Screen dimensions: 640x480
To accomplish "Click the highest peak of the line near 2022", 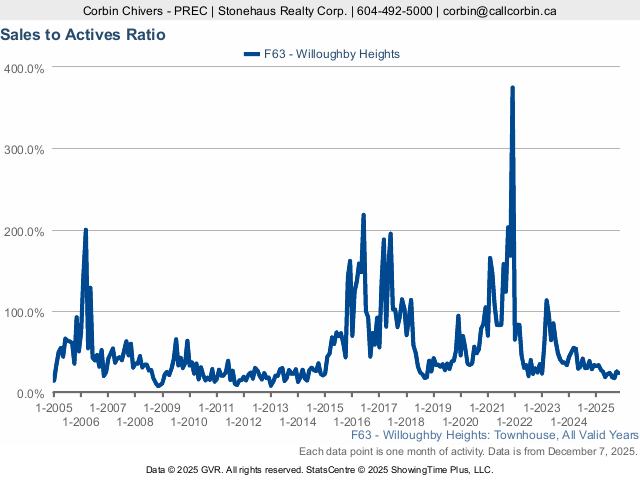I will pyautogui.click(x=513, y=88).
